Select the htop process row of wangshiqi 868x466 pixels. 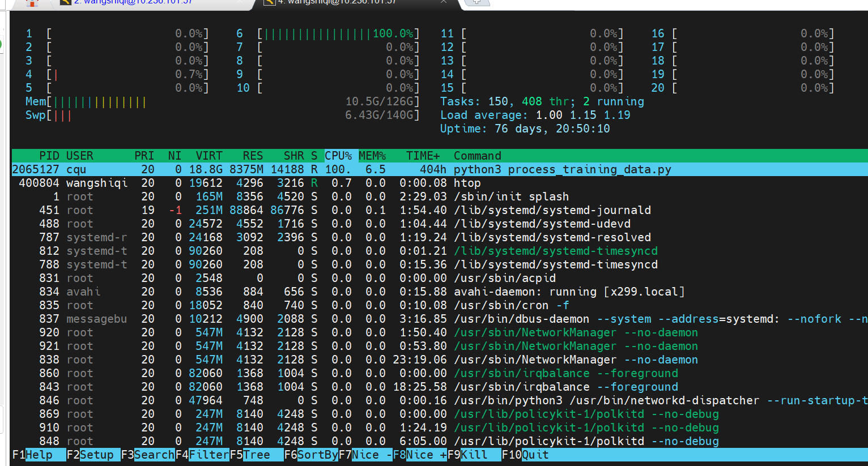440,183
